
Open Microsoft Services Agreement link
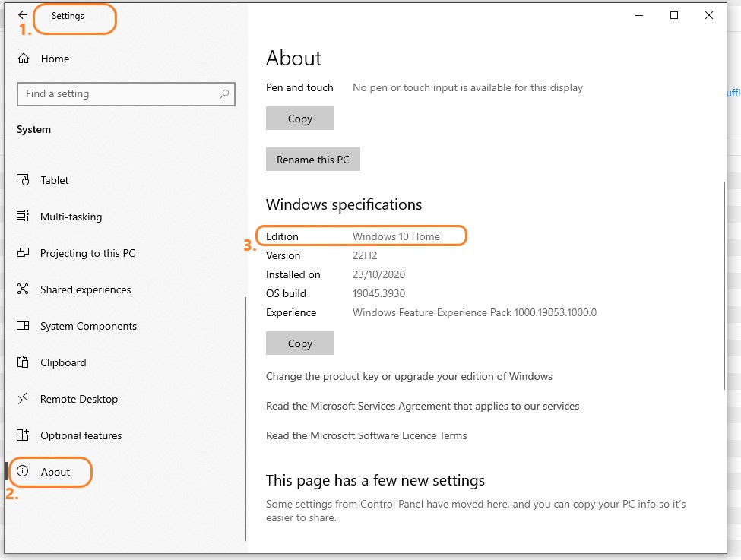[423, 406]
